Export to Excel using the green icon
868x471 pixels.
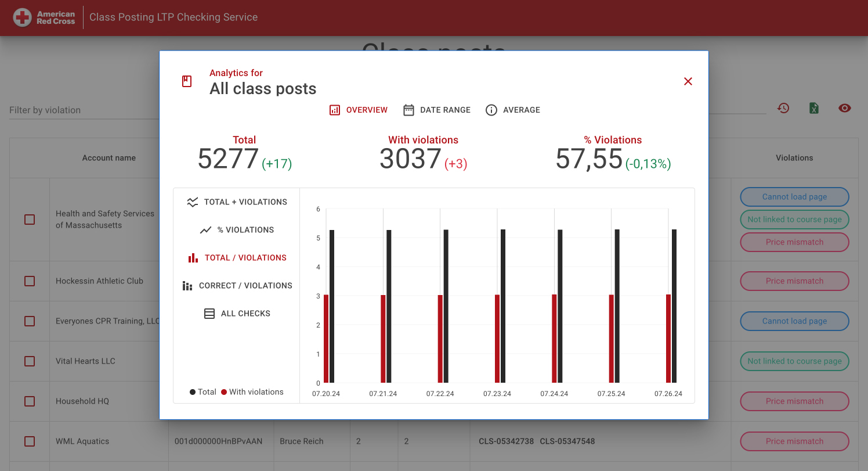point(814,108)
